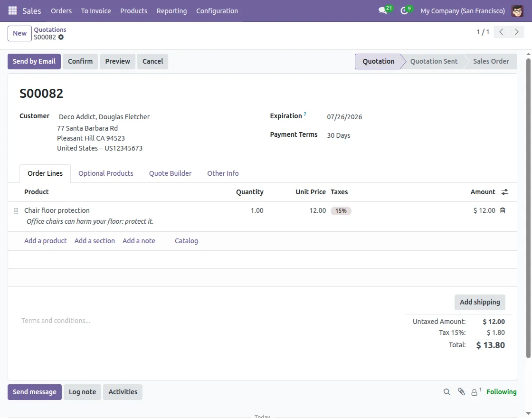The width and height of the screenshot is (532, 418).
Task: Select the Order Lines tab
Action: (x=45, y=173)
